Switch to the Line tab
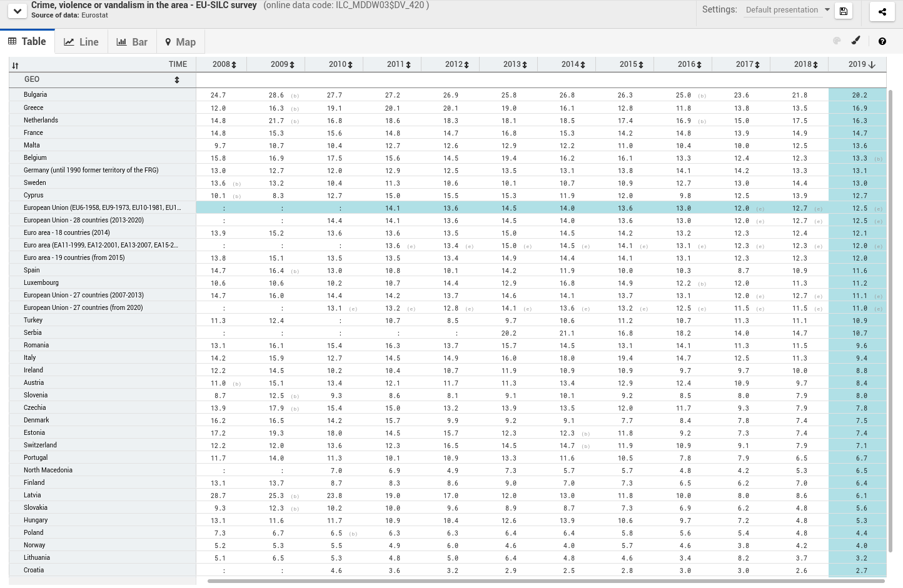 [x=81, y=42]
